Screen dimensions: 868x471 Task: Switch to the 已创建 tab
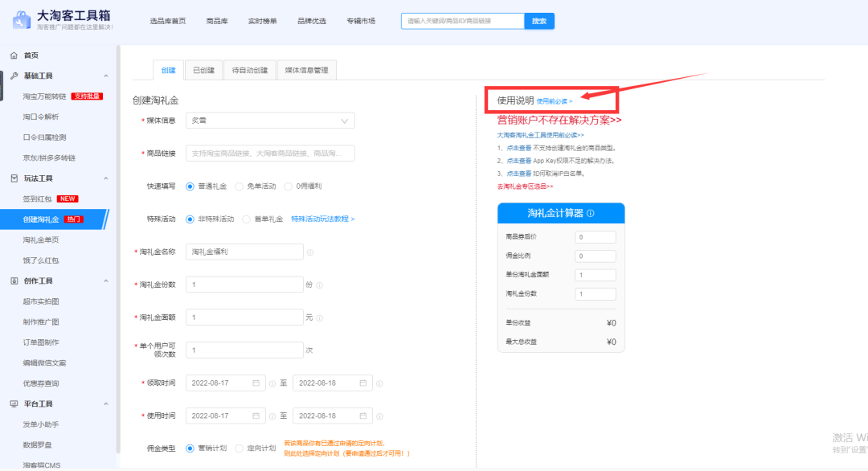tap(203, 71)
